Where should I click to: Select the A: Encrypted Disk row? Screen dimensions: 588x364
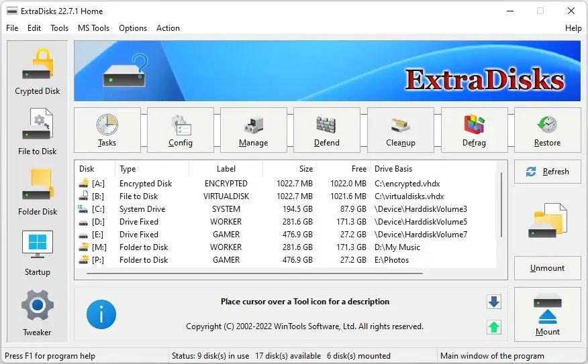146,184
